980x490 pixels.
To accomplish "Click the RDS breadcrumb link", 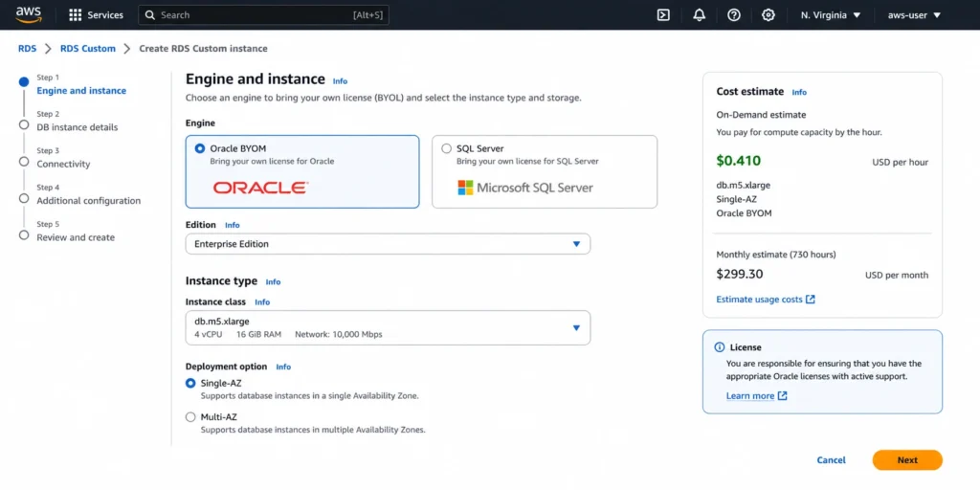I will 27,48.
